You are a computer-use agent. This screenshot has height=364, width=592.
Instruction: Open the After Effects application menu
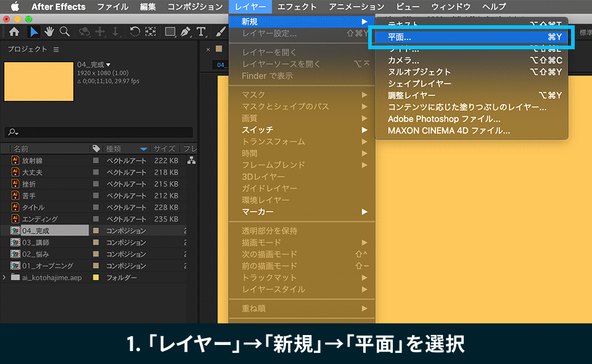[59, 6]
